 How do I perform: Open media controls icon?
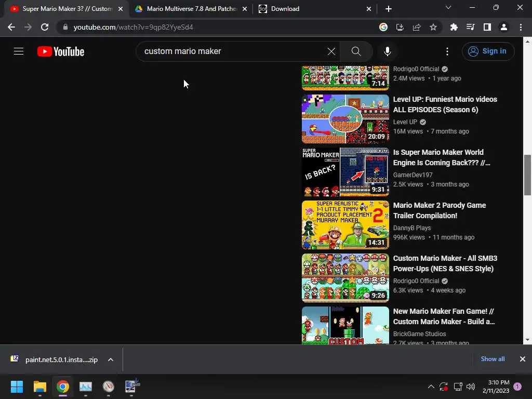click(x=471, y=27)
